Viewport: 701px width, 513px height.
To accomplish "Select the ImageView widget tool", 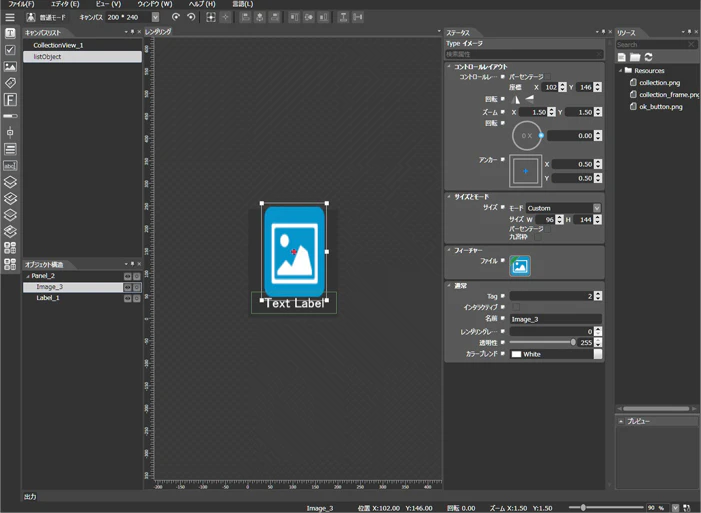I will pos(10,67).
